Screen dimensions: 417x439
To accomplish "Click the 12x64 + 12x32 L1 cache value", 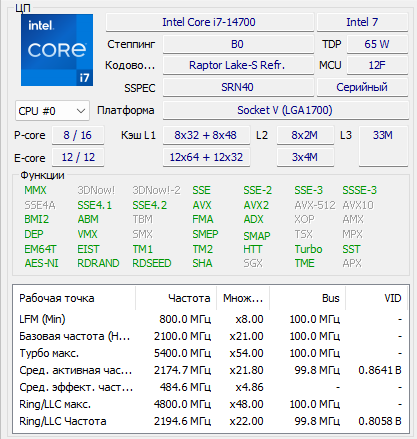I will pos(206,157).
